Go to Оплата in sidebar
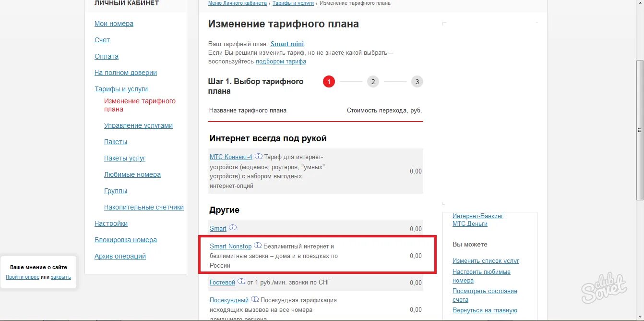The width and height of the screenshot is (644, 321). click(x=107, y=56)
